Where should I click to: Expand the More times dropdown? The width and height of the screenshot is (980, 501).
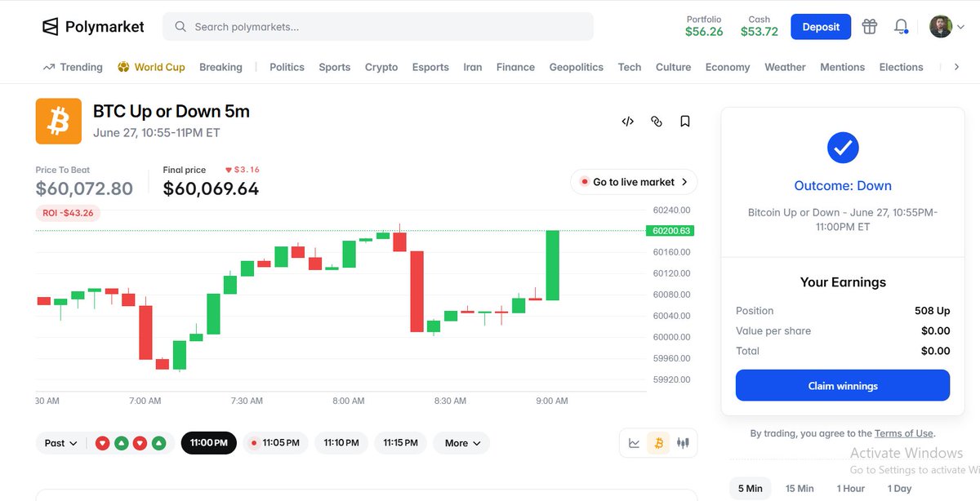point(461,443)
